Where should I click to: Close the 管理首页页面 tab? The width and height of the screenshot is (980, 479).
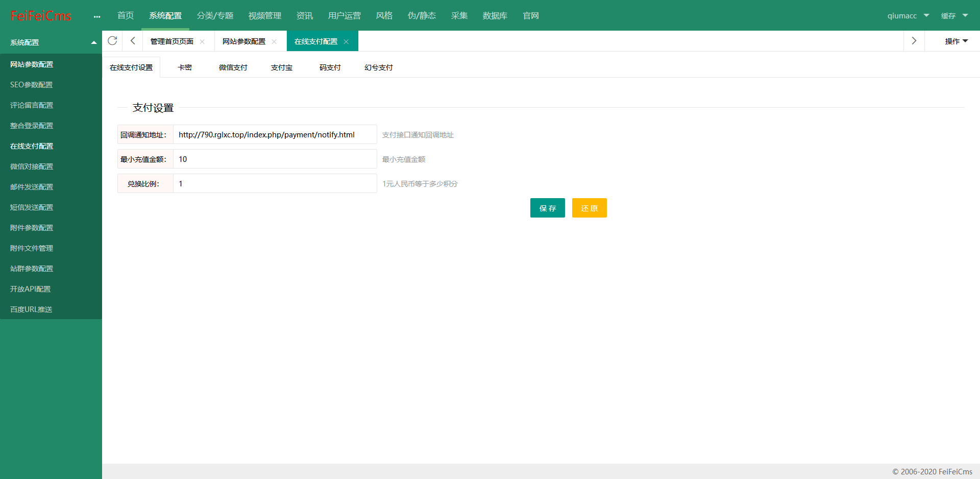pyautogui.click(x=202, y=42)
